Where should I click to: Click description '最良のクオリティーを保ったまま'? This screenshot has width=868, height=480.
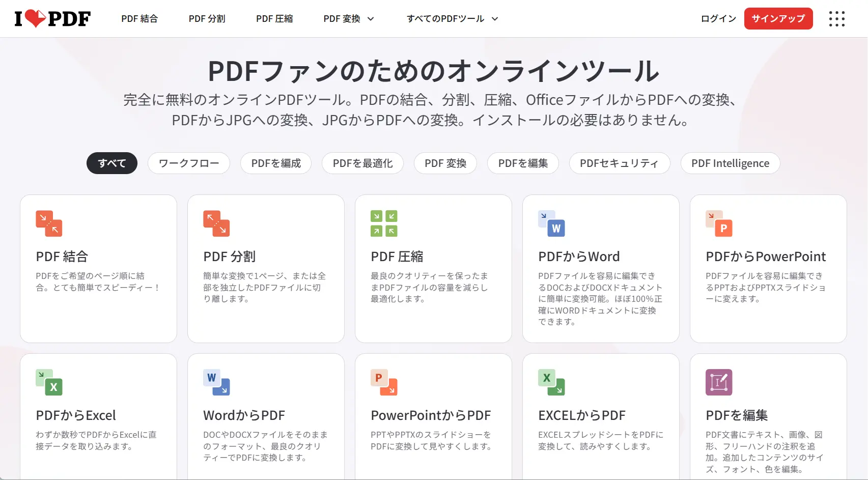430,287
